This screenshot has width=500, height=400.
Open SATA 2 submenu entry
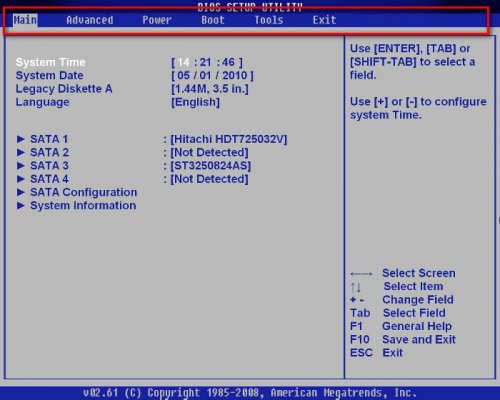pos(49,152)
